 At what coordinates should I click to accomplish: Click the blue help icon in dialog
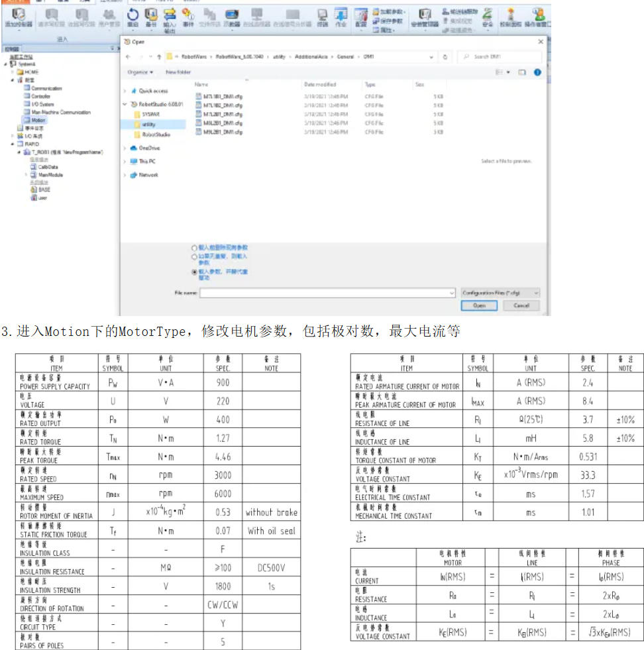pos(537,72)
